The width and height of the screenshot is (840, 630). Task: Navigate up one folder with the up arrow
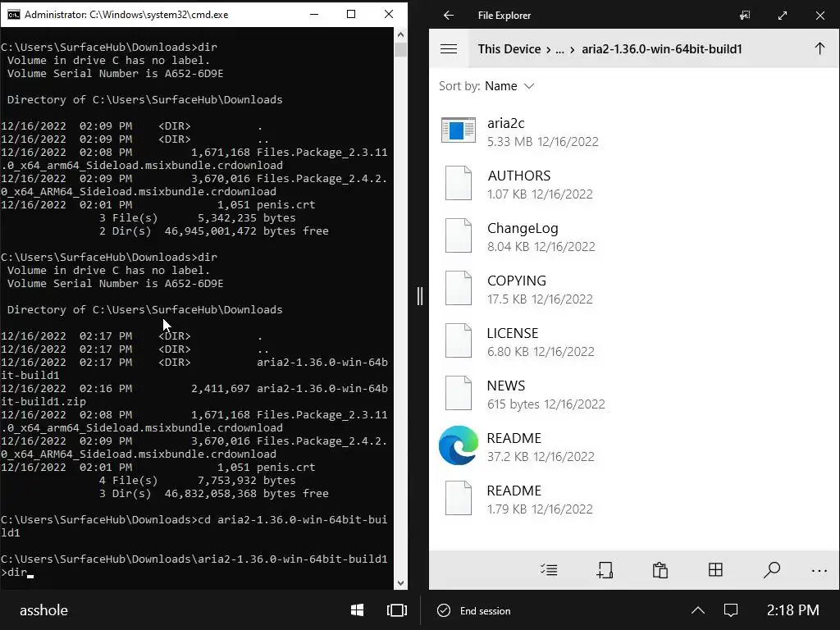[819, 48]
